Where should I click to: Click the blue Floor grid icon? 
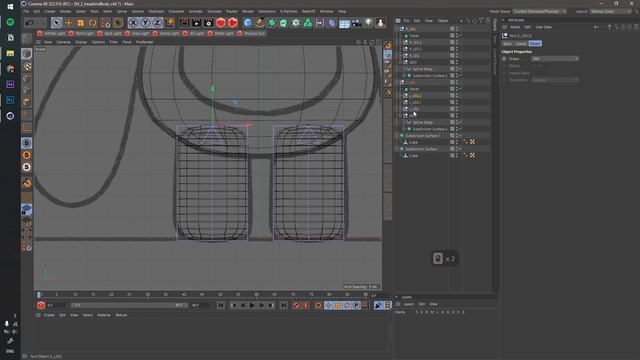click(x=344, y=23)
